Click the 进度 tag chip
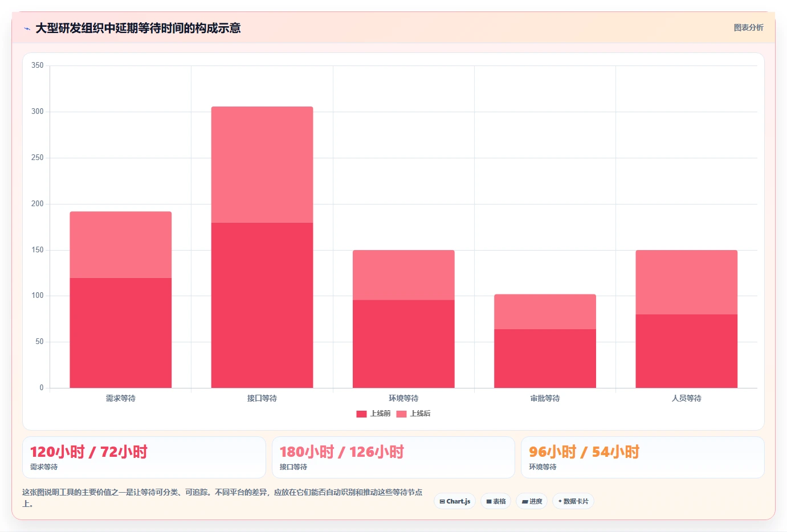 pos(532,501)
